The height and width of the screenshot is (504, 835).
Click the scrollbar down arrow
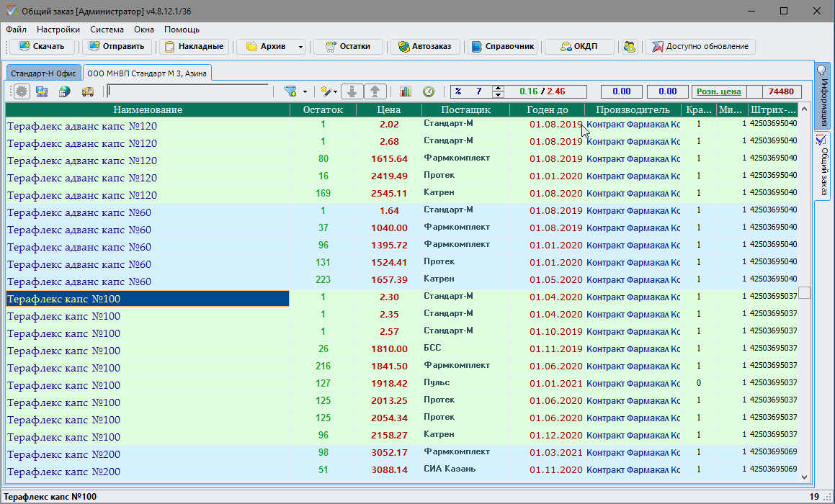click(x=805, y=477)
